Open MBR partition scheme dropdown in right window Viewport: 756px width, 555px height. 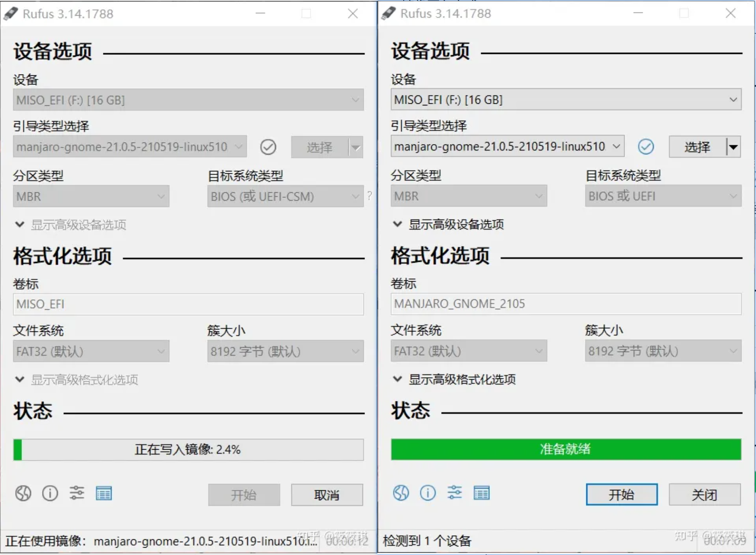469,196
